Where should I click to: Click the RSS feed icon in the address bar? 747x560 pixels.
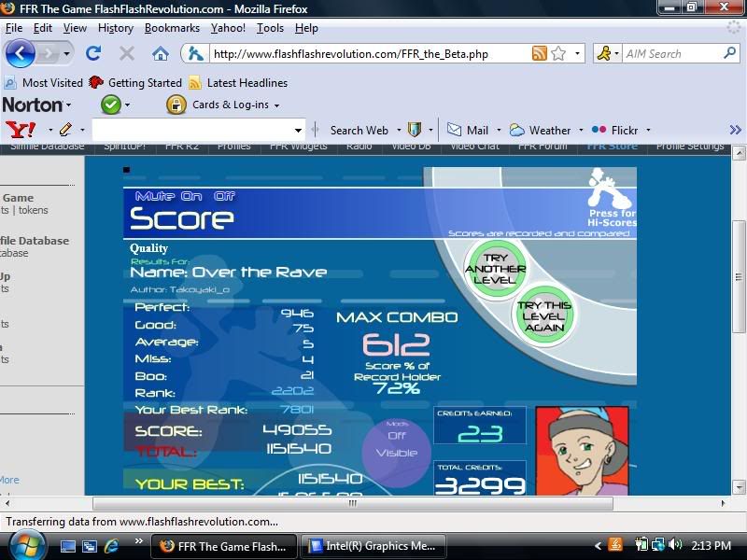point(539,53)
